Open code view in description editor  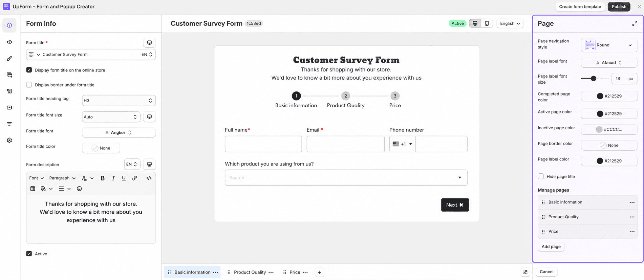coord(149,178)
